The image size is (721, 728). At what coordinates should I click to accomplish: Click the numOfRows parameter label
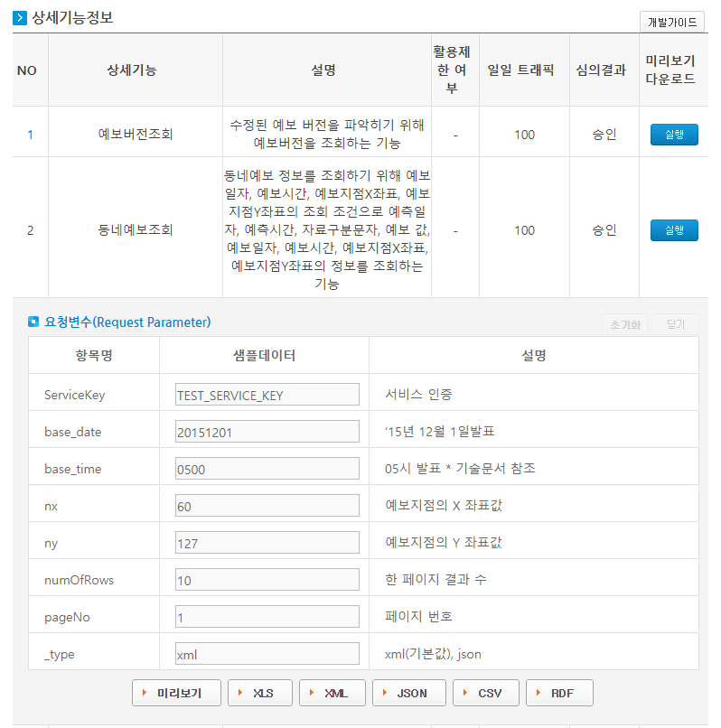pyautogui.click(x=79, y=580)
